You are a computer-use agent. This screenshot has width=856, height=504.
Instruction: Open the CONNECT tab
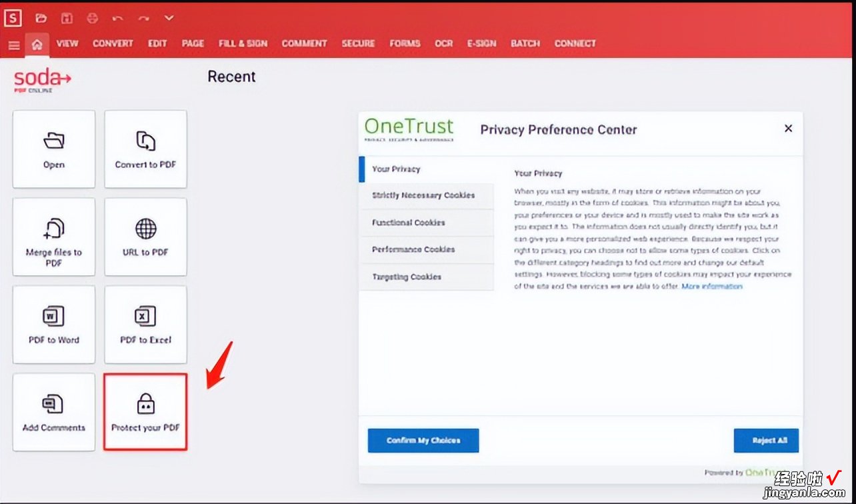(575, 43)
